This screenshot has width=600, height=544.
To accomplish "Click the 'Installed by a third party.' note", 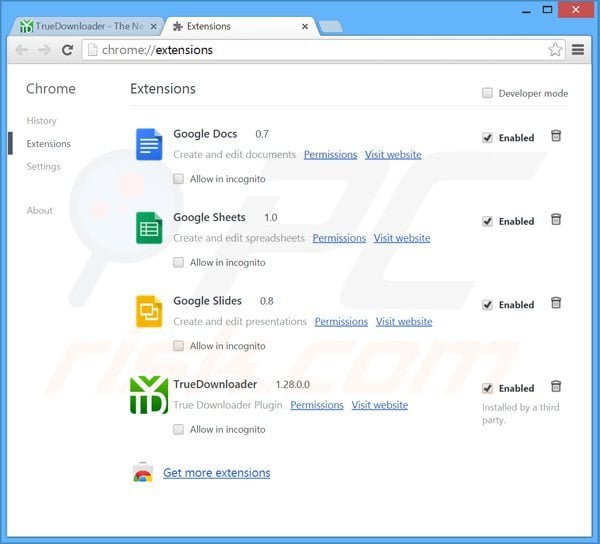I will point(520,414).
